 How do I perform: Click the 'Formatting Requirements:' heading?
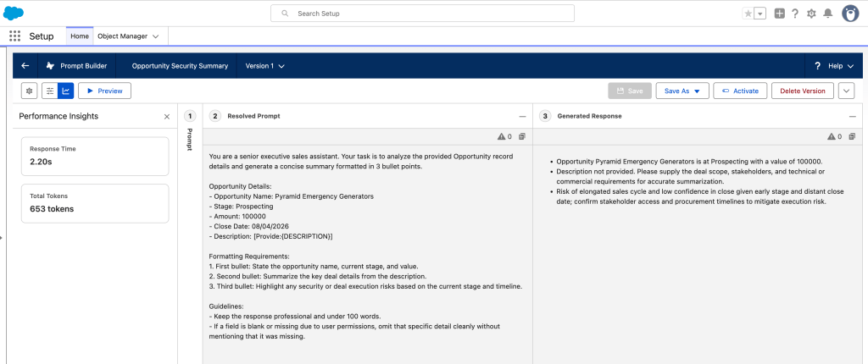[249, 256]
